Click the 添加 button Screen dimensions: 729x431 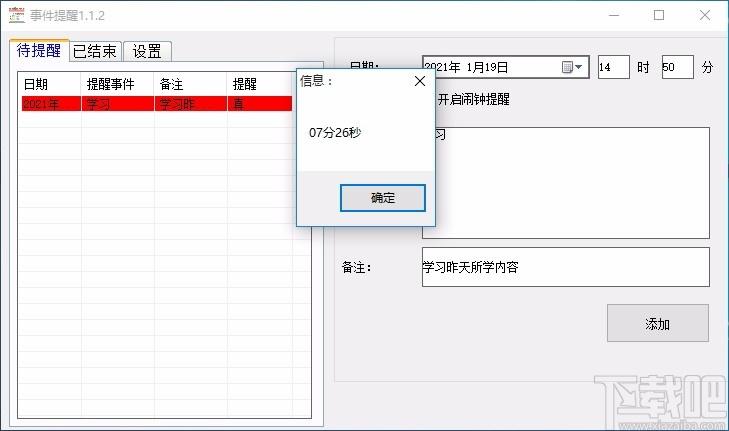658,324
